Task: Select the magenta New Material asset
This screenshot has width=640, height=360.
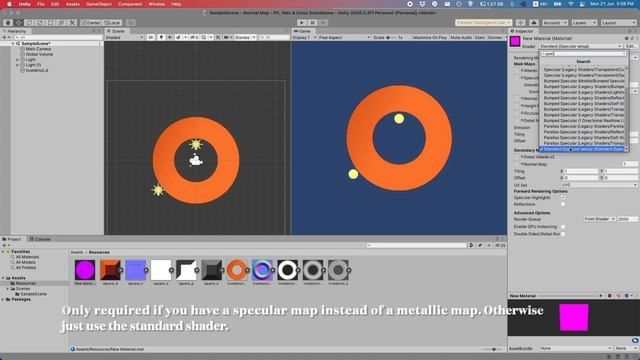Action: pos(85,270)
